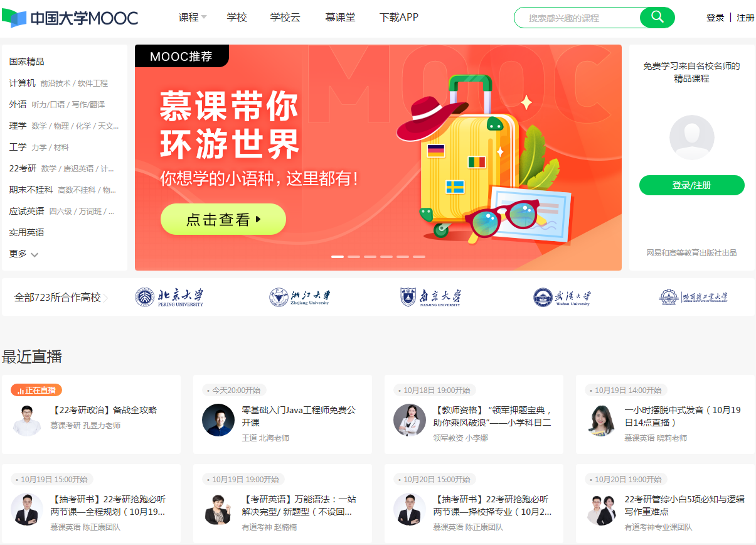Image resolution: width=756 pixels, height=545 pixels.
Task: Select the Nanjing University logo
Action: tap(430, 297)
